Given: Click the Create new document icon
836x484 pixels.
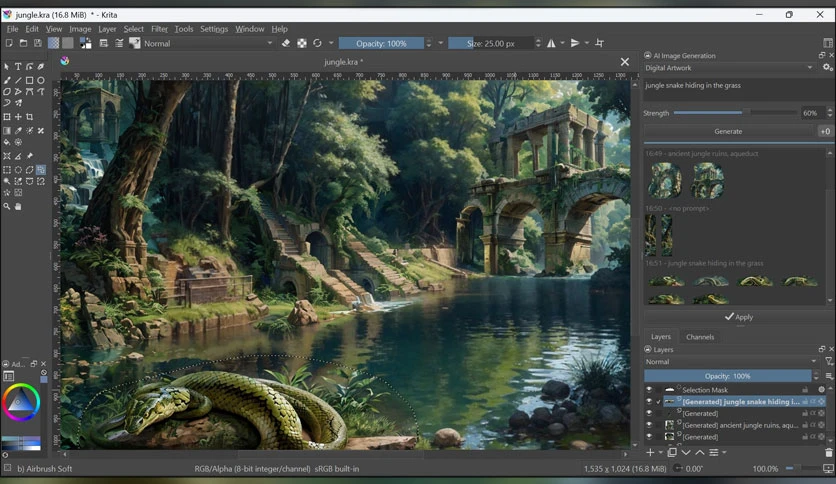Looking at the screenshot, I should click(x=9, y=43).
